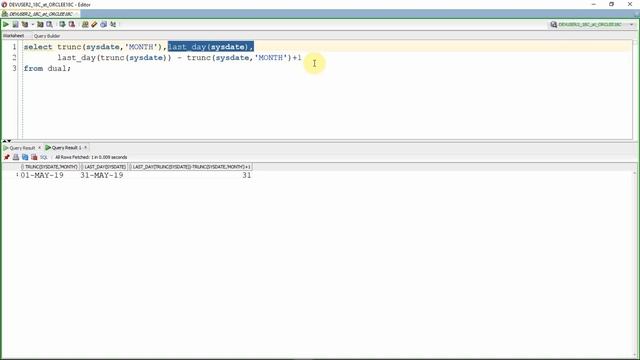This screenshot has width=640, height=360.
Task: Close the Query Result 1 tab
Action: coord(86,148)
